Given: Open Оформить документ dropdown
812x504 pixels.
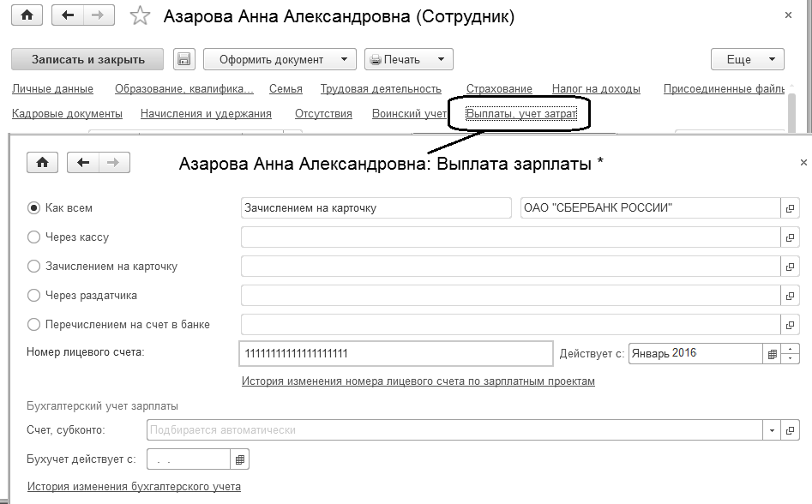Looking at the screenshot, I should tap(280, 59).
